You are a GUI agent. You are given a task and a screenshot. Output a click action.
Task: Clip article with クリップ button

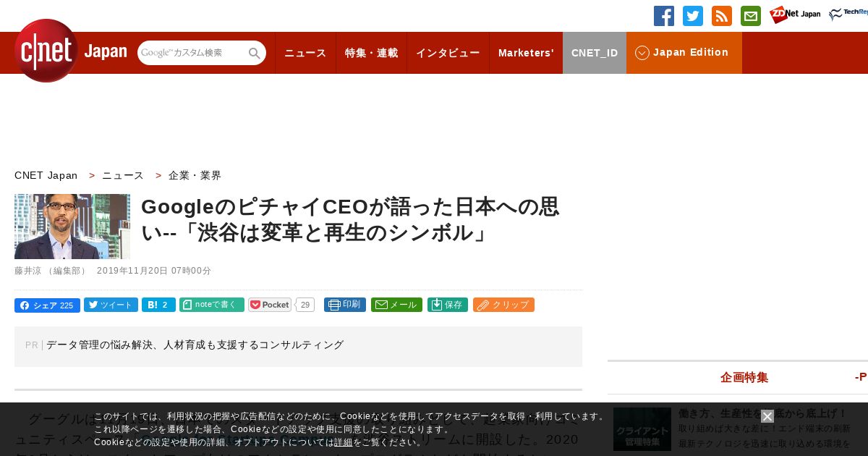click(503, 305)
